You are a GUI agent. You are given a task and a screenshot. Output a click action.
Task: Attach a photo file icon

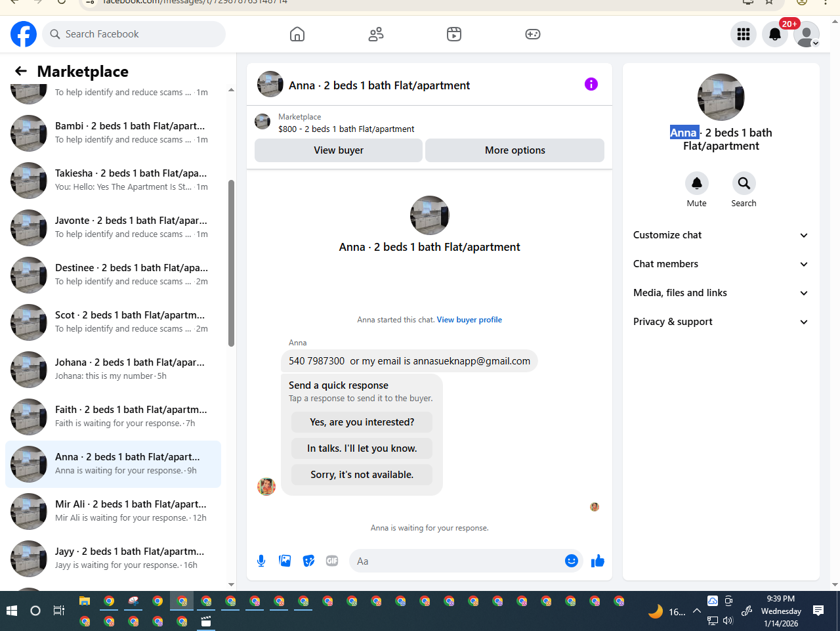tap(285, 561)
